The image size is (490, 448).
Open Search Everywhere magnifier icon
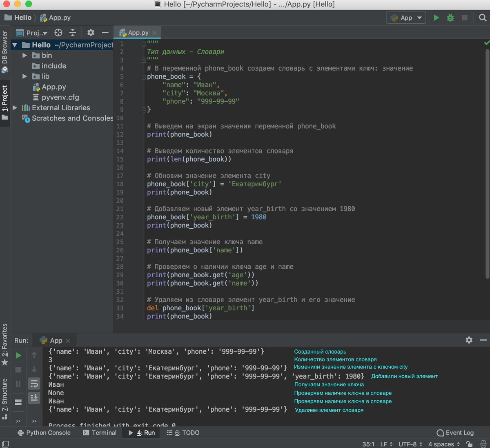482,18
